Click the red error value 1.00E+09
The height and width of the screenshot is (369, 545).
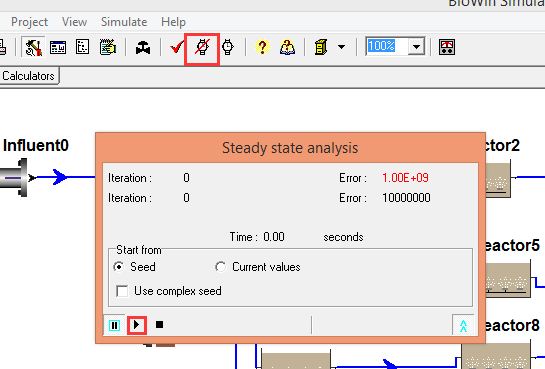coord(405,178)
